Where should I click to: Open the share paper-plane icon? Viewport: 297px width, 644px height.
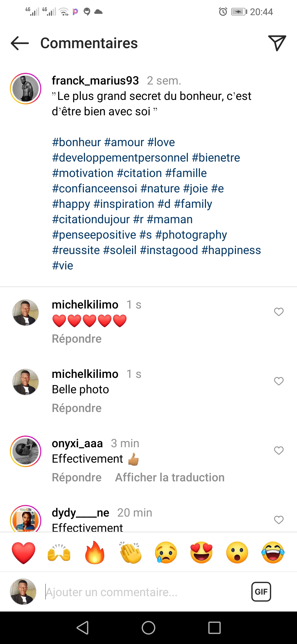pyautogui.click(x=277, y=43)
